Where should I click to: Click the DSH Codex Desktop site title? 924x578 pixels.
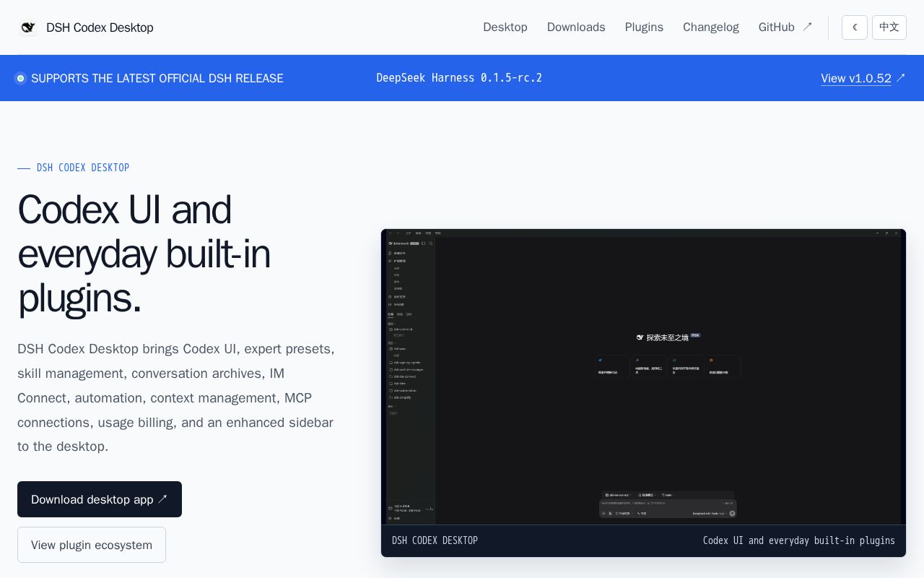(100, 27)
